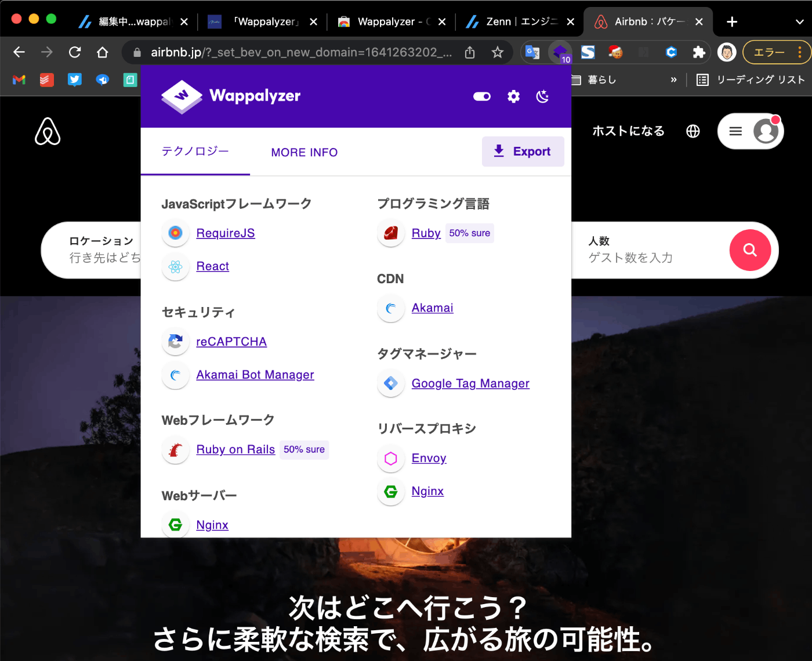Close the Airbnb tab
This screenshot has height=661, width=812.
pos(699,21)
